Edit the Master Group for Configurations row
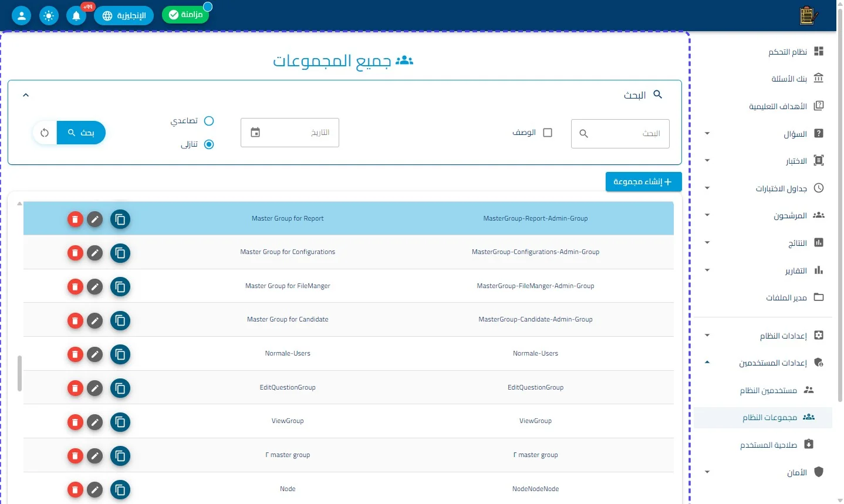Viewport: 844px width, 504px height. click(x=94, y=253)
